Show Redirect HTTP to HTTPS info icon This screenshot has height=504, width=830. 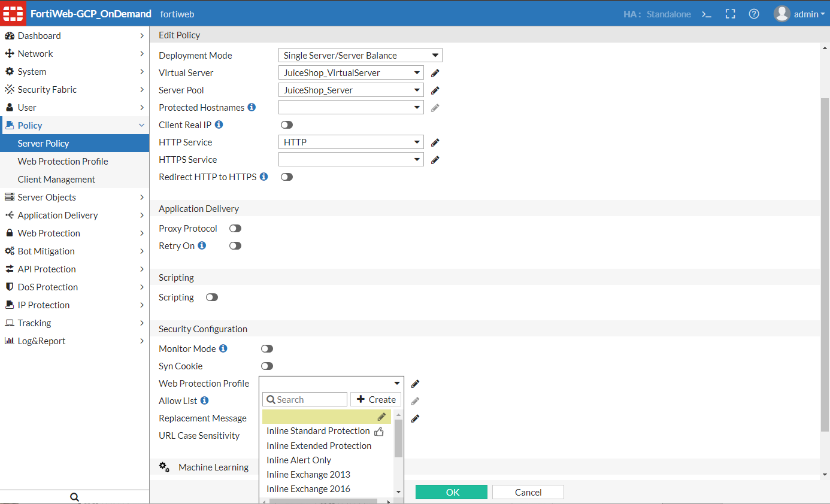coord(263,177)
